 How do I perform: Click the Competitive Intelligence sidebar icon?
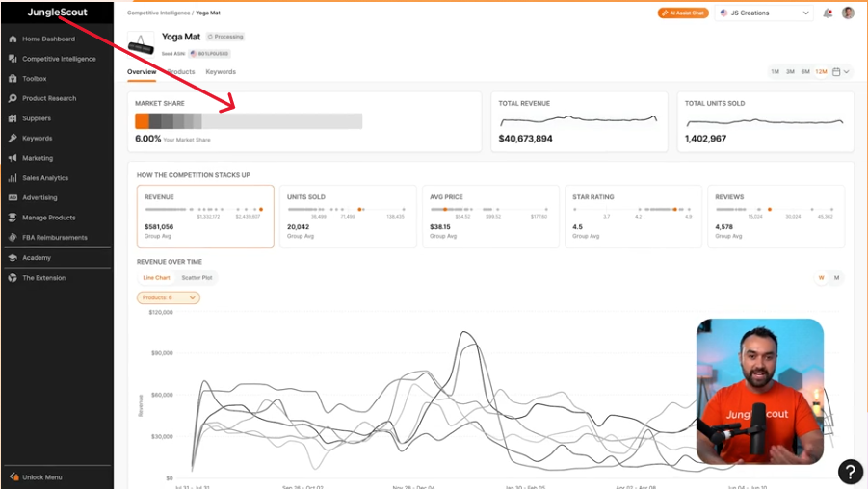pos(13,59)
